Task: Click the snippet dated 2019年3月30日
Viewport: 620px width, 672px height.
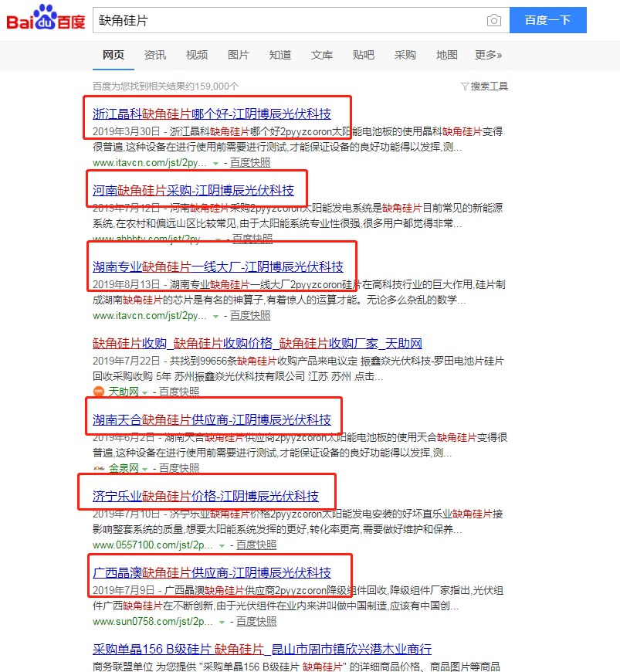Action: click(x=298, y=139)
